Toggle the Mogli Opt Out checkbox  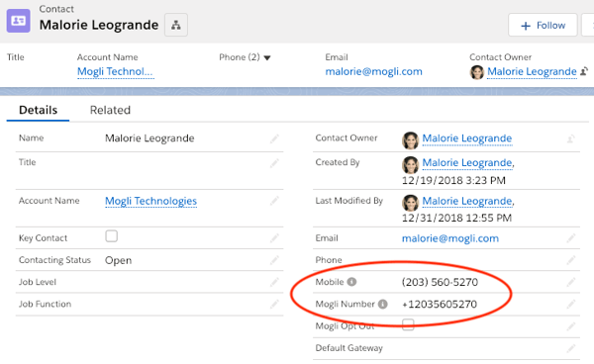[408, 324]
